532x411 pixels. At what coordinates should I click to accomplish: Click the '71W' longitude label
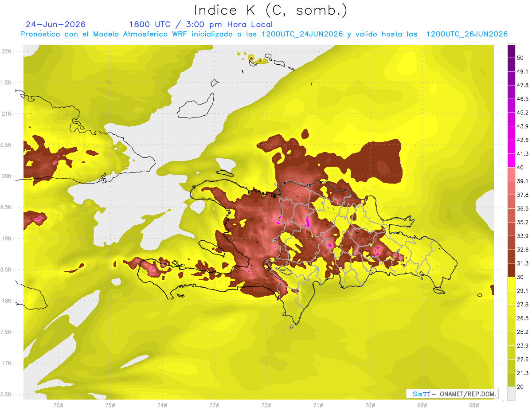pos(318,405)
